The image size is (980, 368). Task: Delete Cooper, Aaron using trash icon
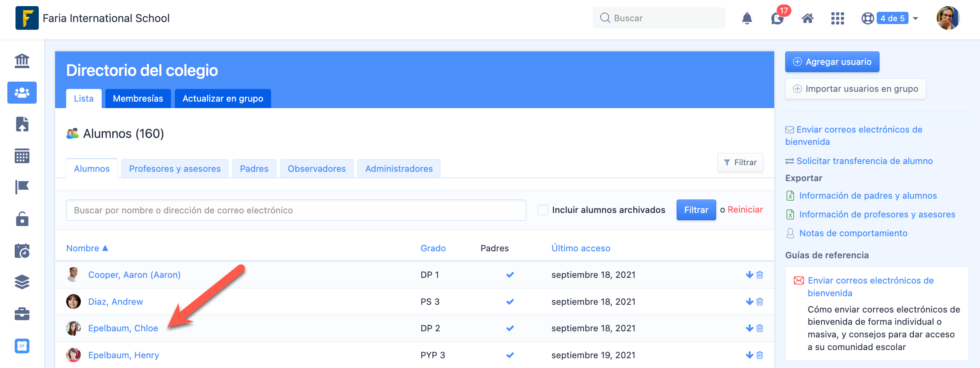click(760, 275)
